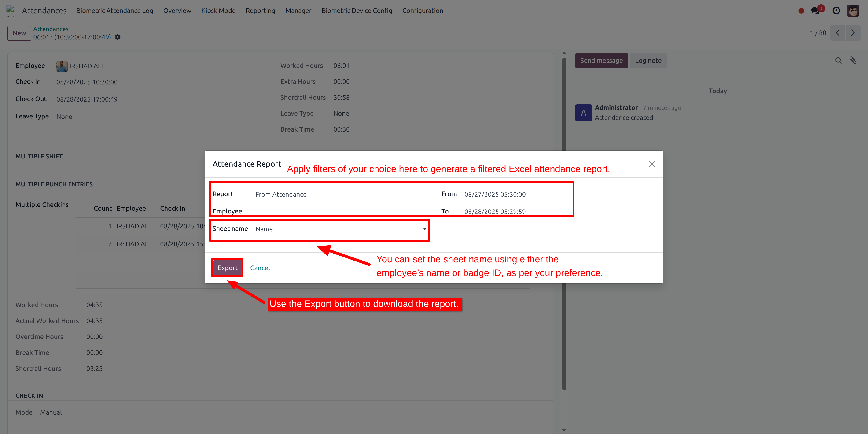Viewport: 868px width, 434px height.
Task: Open the user avatar menu
Action: [853, 11]
